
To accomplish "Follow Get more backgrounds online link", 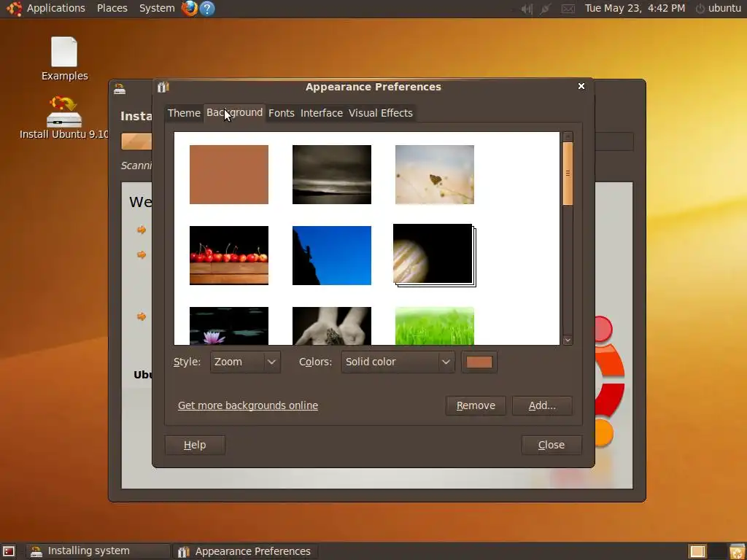I will click(248, 405).
